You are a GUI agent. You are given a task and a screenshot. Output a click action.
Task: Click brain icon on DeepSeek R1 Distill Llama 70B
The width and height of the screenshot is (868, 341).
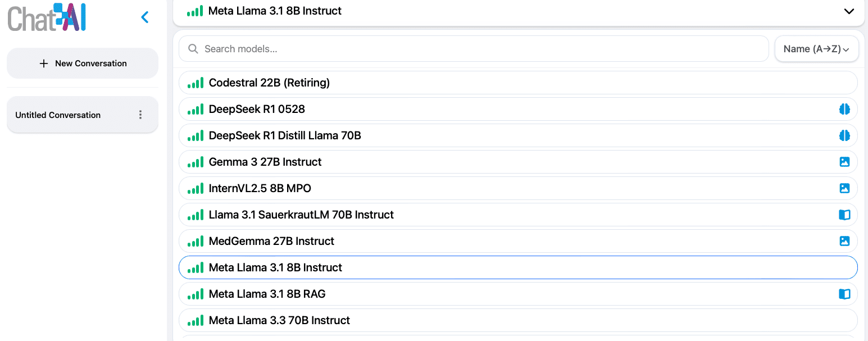pos(844,135)
